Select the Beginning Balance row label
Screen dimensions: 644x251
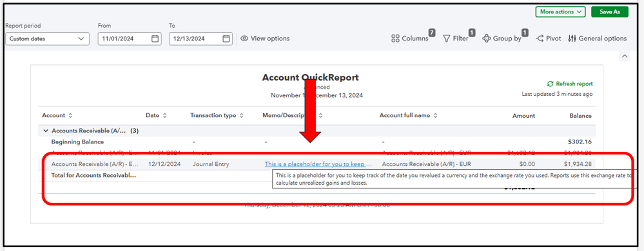click(x=77, y=142)
